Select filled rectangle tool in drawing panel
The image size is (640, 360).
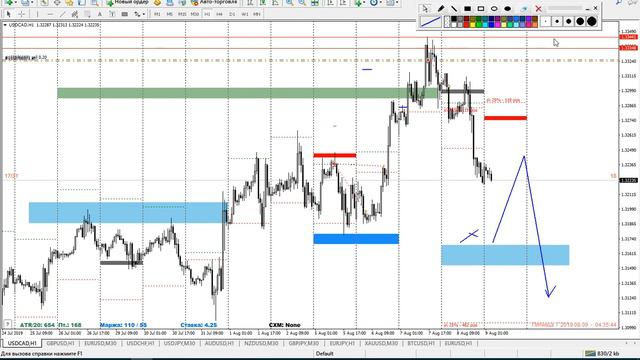(x=467, y=8)
